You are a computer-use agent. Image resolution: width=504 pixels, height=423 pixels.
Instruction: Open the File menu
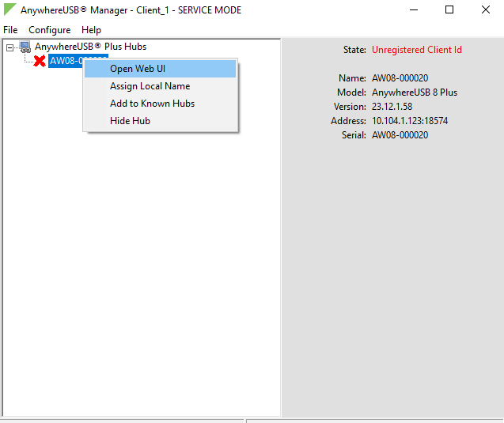(x=10, y=30)
